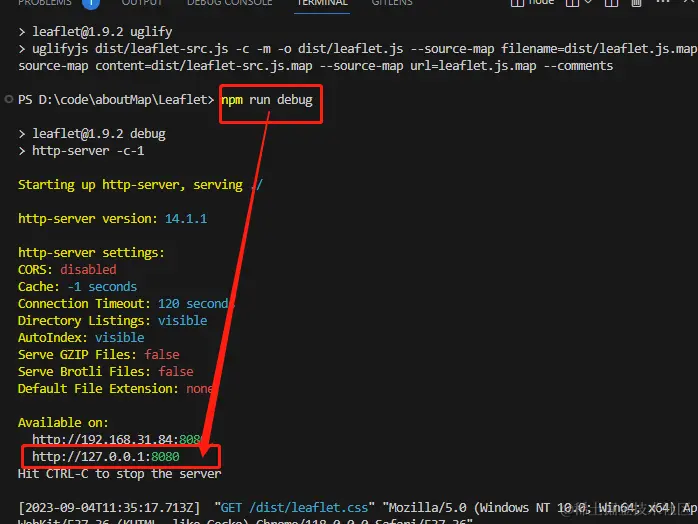This screenshot has width=698, height=524.
Task: Click the 'GET /dist/leaflet.css' request text
Action: tap(294, 508)
